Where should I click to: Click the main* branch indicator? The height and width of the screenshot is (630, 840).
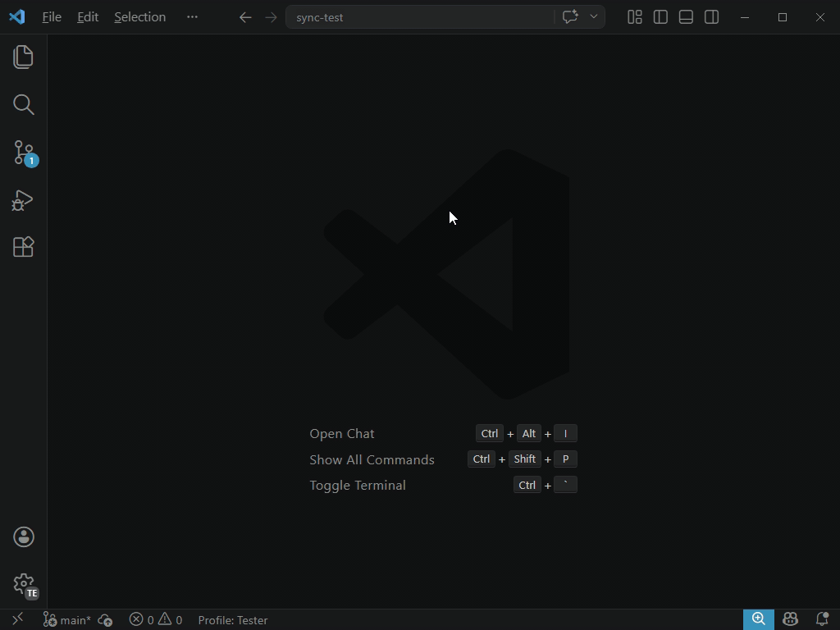pyautogui.click(x=67, y=620)
